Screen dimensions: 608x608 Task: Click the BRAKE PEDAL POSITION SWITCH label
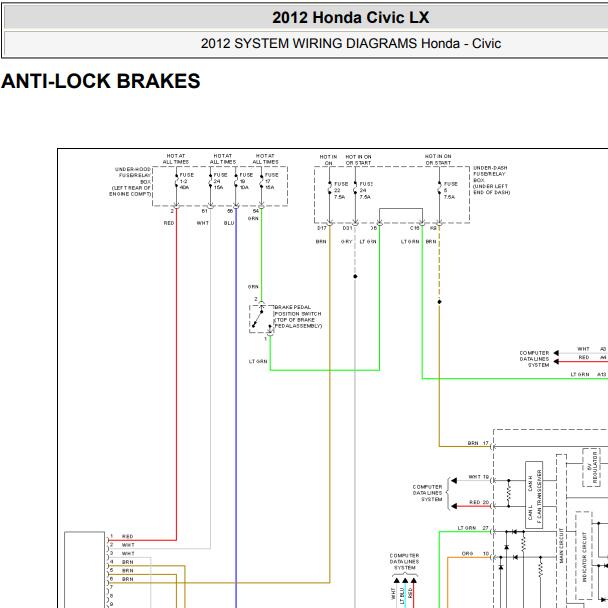click(297, 316)
